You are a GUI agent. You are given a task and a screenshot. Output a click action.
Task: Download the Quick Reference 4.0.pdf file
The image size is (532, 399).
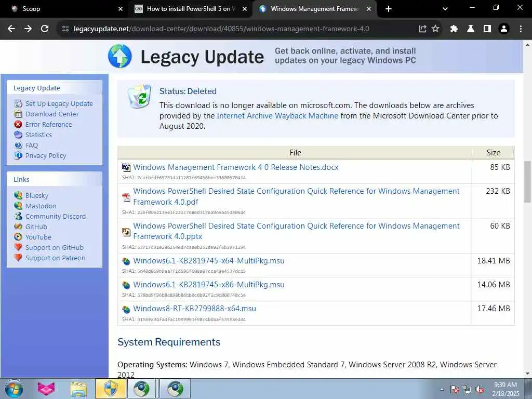click(x=296, y=196)
